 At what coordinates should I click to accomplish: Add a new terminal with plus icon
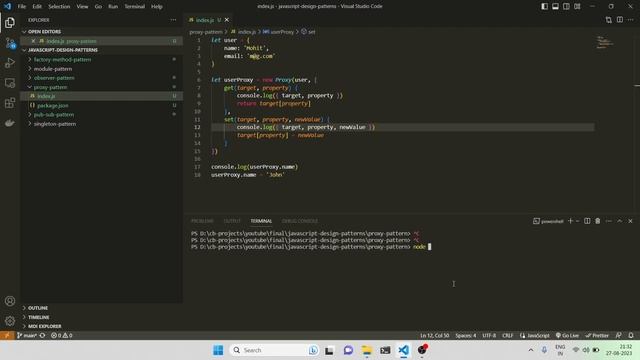click(571, 221)
